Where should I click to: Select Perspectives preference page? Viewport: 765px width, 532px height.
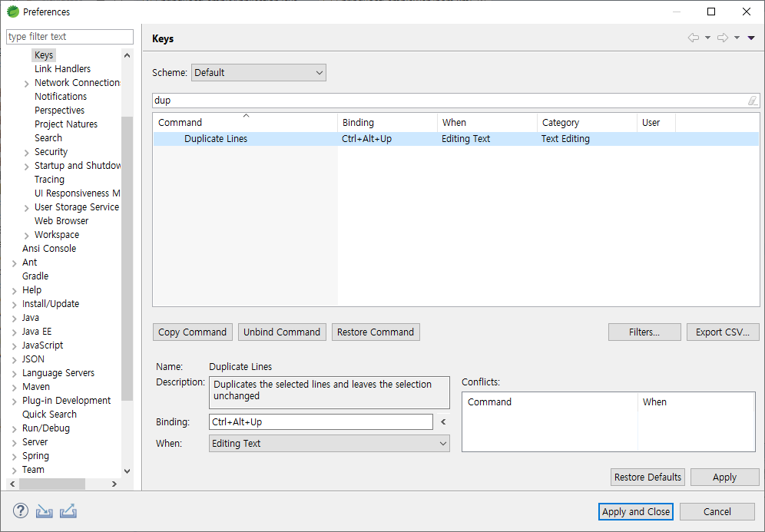tap(59, 111)
